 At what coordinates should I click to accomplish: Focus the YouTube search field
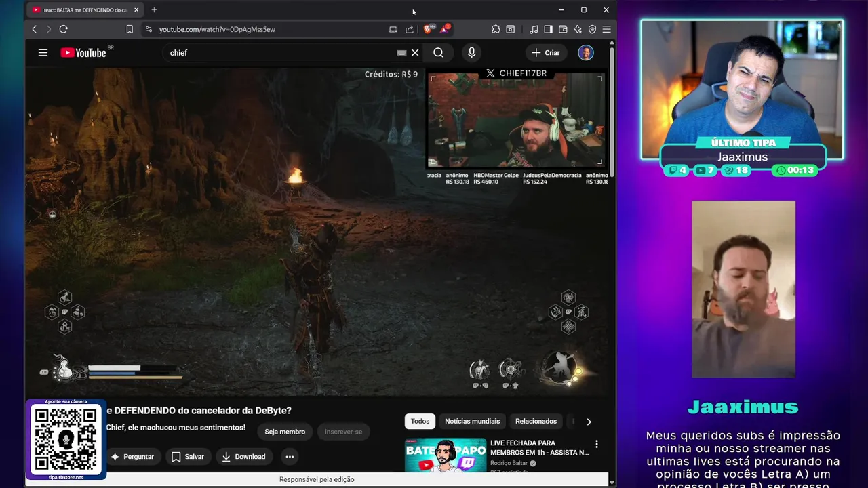(x=281, y=53)
